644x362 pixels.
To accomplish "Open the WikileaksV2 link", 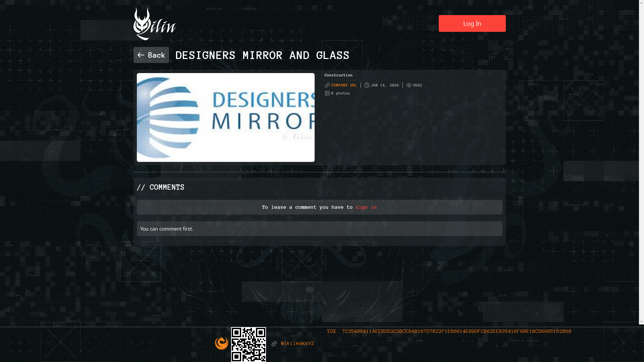I will (x=297, y=344).
